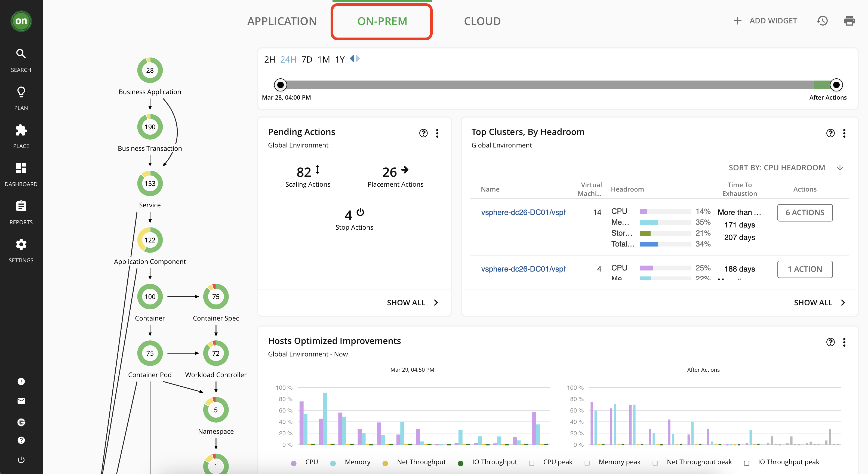Viewport: 868px width, 474px height.
Task: Open the Dashboard view
Action: coord(21,174)
